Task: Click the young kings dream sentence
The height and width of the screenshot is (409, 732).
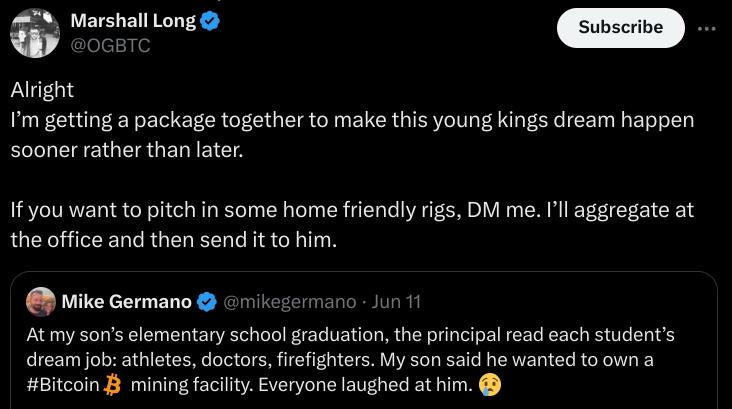Action: pyautogui.click(x=350, y=120)
